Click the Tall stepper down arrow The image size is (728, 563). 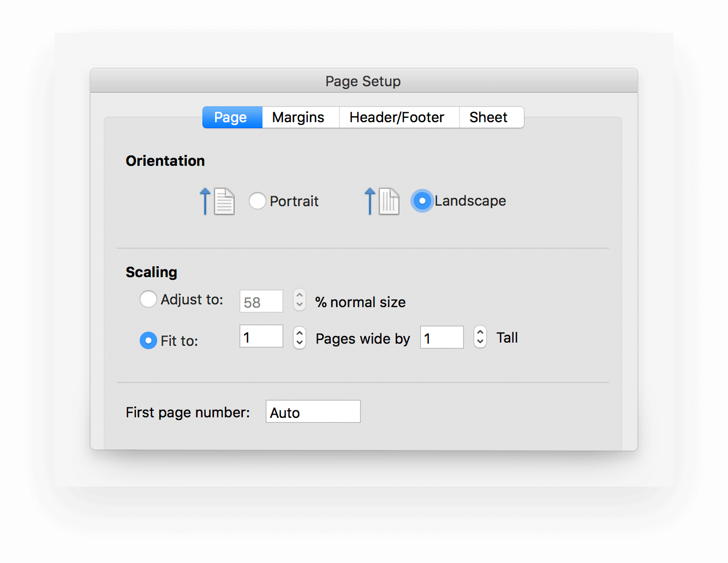point(480,343)
